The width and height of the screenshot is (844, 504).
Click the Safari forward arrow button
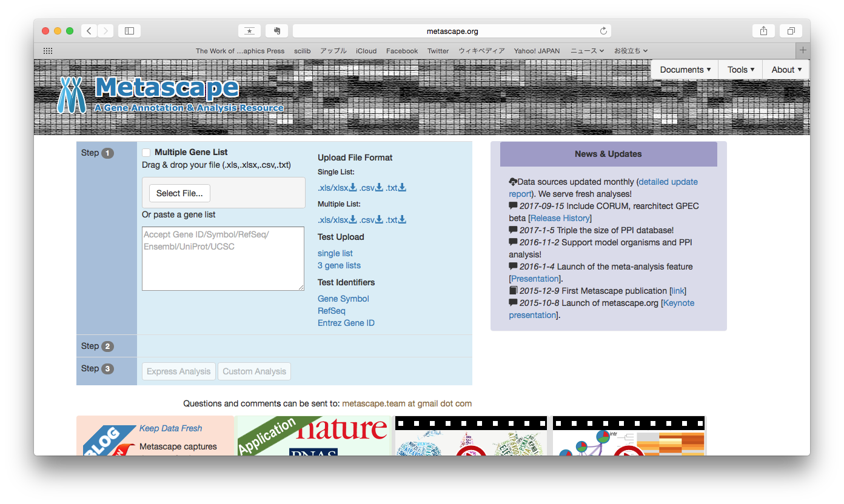[105, 31]
